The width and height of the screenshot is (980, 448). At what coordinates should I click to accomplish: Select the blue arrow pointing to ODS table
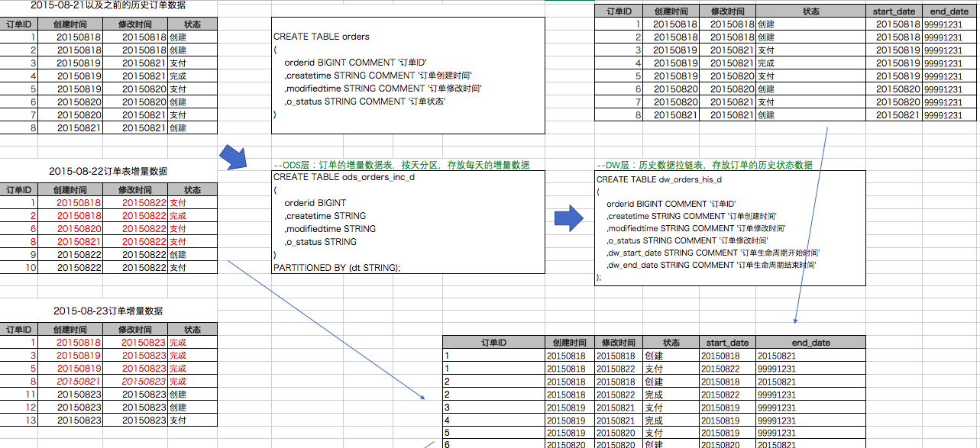pyautogui.click(x=233, y=156)
